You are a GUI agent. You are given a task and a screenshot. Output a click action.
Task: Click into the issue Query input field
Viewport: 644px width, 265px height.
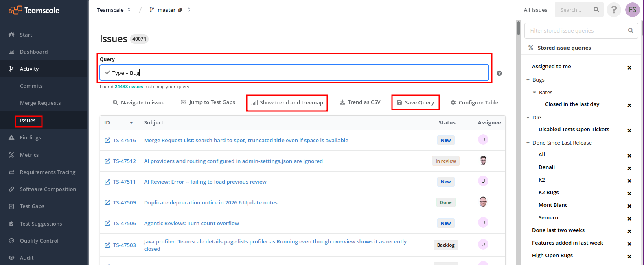[294, 73]
